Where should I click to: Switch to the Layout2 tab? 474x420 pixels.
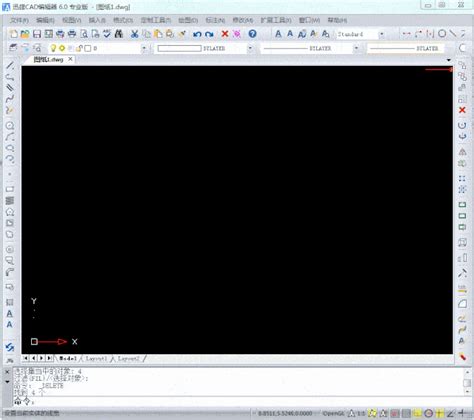click(x=129, y=359)
